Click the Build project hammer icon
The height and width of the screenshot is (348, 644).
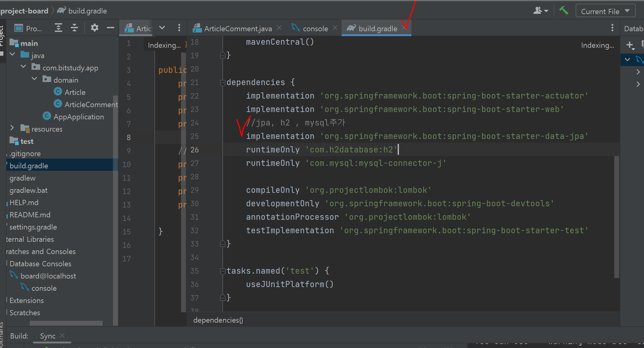[x=563, y=11]
